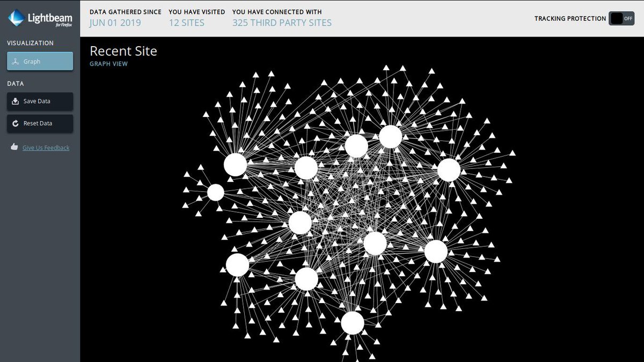Enable the Tracking Protection switch
644x362 pixels.
coord(616,18)
